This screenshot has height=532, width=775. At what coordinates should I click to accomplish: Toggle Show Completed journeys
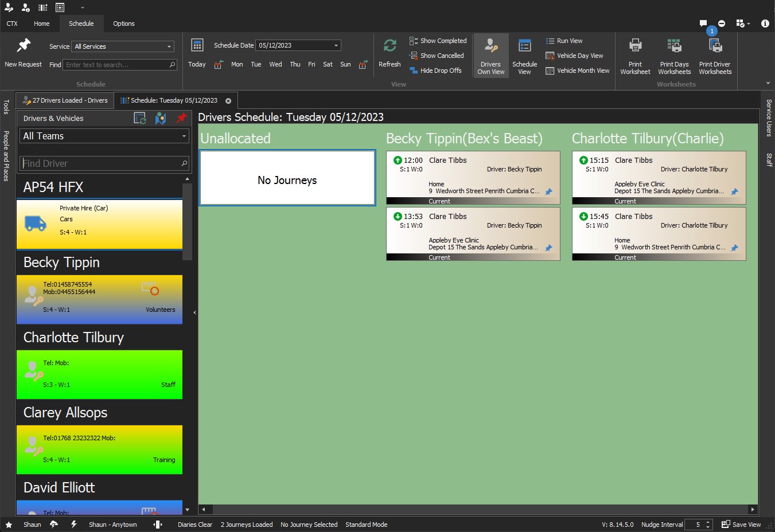pos(438,41)
